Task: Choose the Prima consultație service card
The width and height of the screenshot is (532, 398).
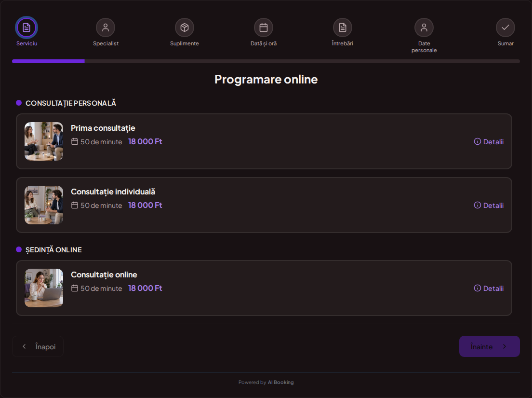Action: (x=264, y=141)
